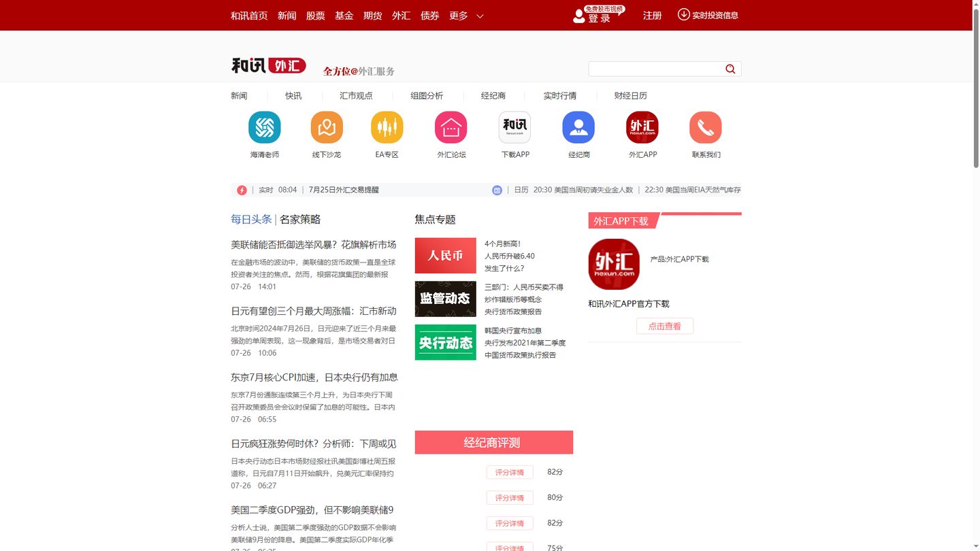The height and width of the screenshot is (551, 980).
Task: Open 20:30 美国当周初请失业金人数 calendar item
Action: (x=583, y=190)
